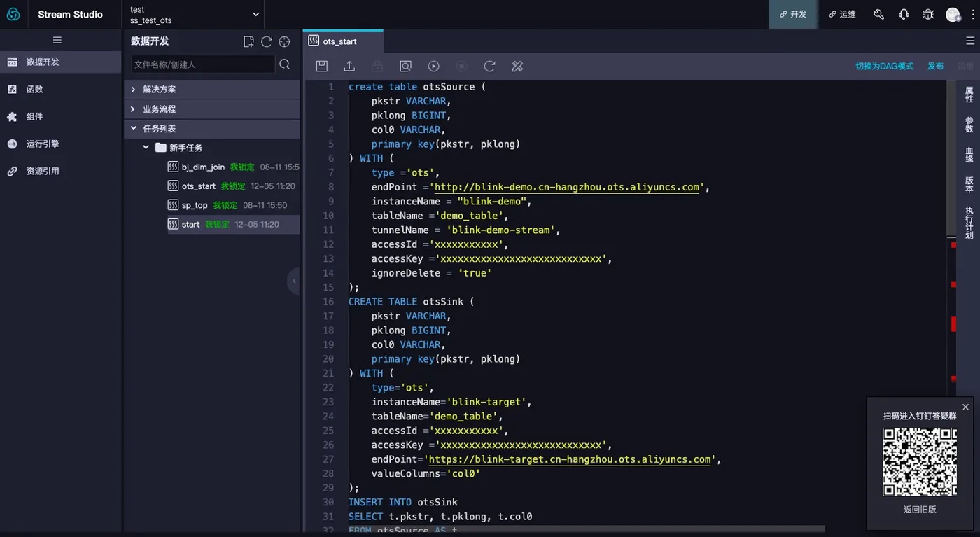Expand the 业务流程 section
980x537 pixels.
coord(160,109)
